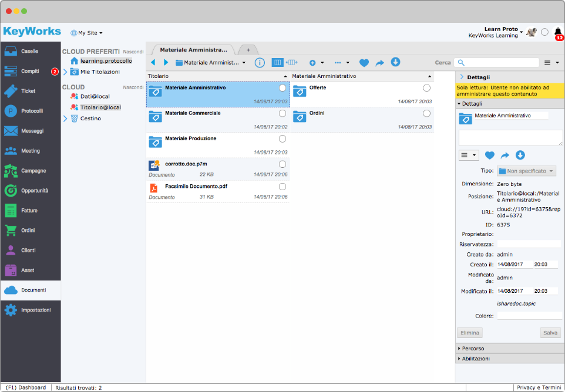Screen dimensions: 565x392
Task: Go forward with the right arrow in toolbar
Action: click(166, 63)
